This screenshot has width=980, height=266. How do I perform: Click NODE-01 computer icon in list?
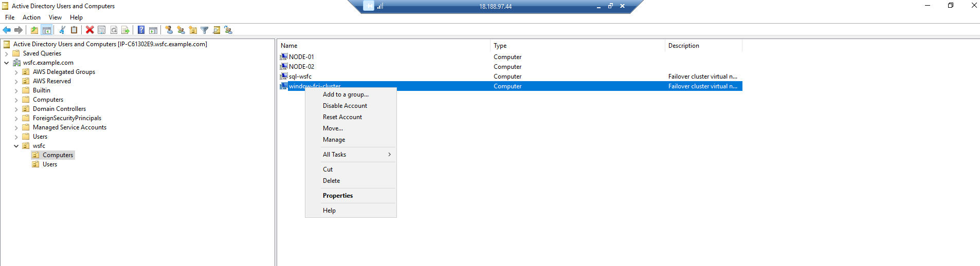pos(284,57)
